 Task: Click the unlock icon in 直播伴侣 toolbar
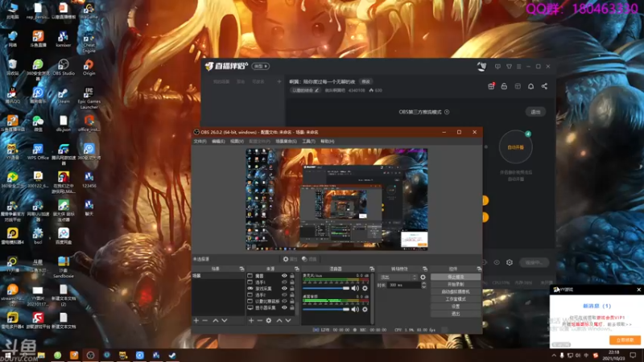point(504,86)
